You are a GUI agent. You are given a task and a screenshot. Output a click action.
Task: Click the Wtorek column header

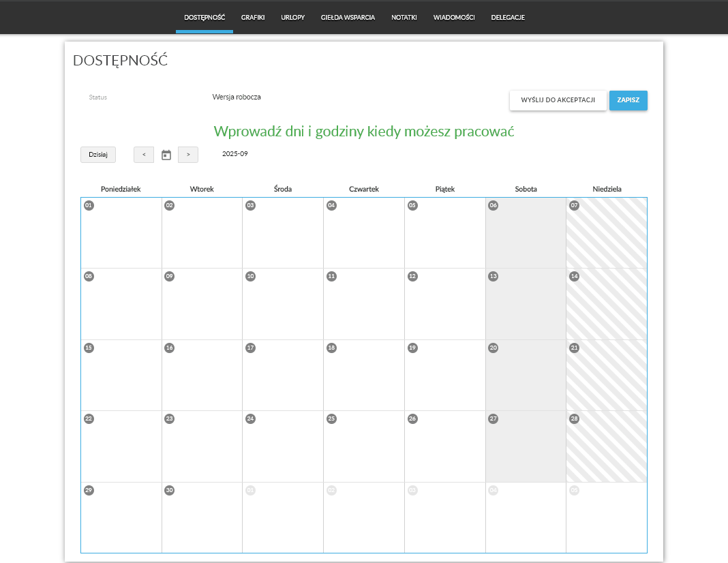coord(202,189)
